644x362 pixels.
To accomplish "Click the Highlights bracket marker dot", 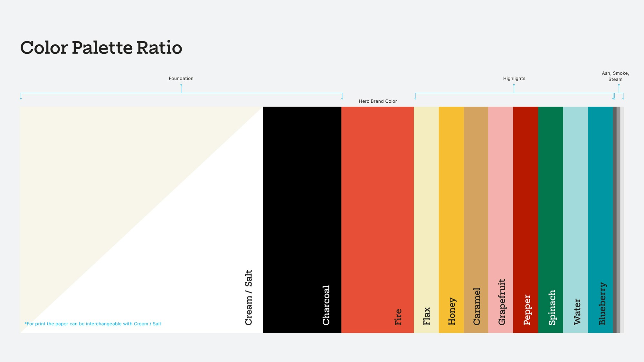I will tap(514, 85).
